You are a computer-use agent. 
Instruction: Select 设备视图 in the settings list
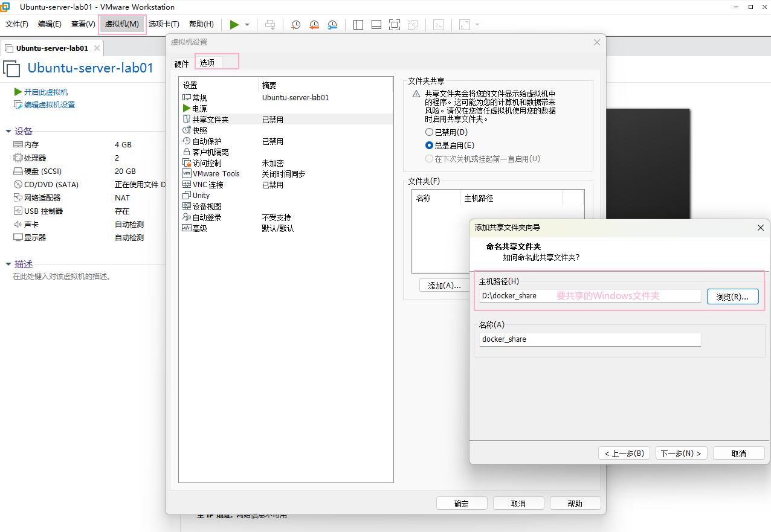point(286,207)
